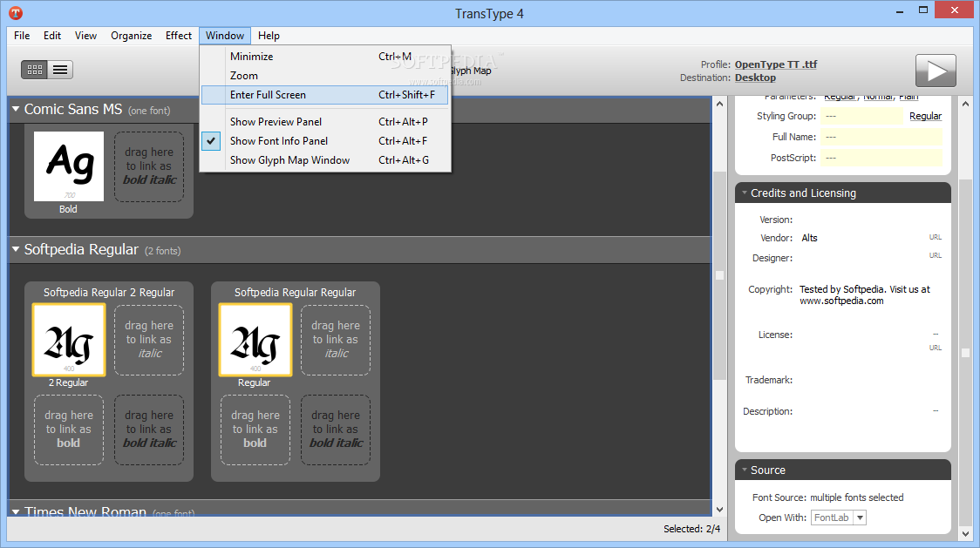Select the Comic Sans MS Bold thumbnail
This screenshot has height=548, width=980.
[69, 166]
